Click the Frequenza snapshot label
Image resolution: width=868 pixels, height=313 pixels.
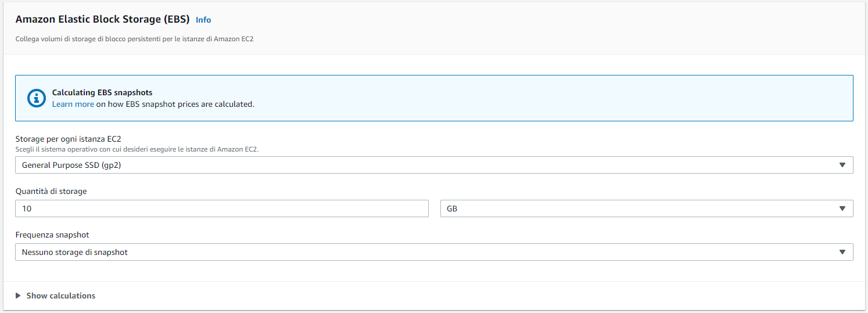[x=52, y=235]
